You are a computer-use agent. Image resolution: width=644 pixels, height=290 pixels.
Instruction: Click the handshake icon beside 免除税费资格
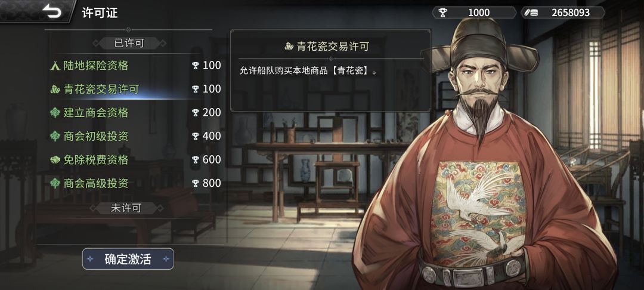55,160
